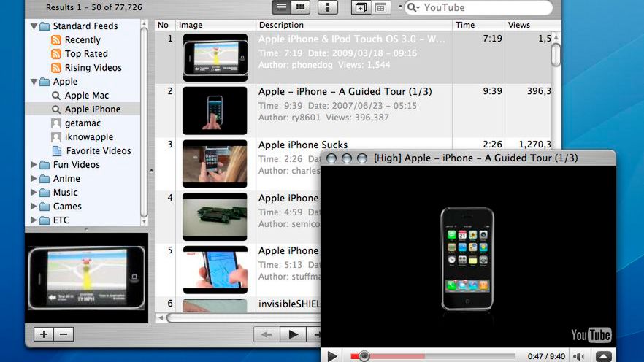
Task: Add a new item with plus button
Action: click(x=44, y=334)
